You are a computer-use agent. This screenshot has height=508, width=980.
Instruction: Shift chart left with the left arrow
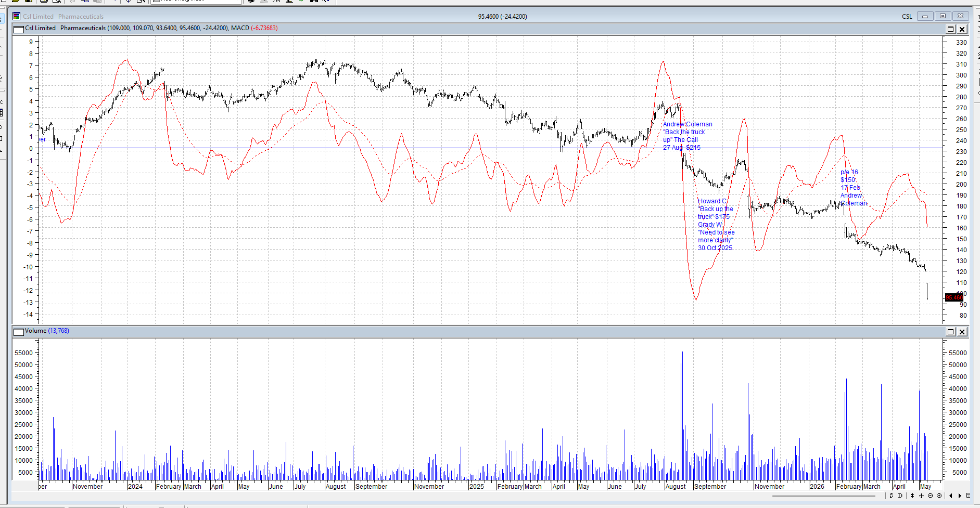point(951,496)
